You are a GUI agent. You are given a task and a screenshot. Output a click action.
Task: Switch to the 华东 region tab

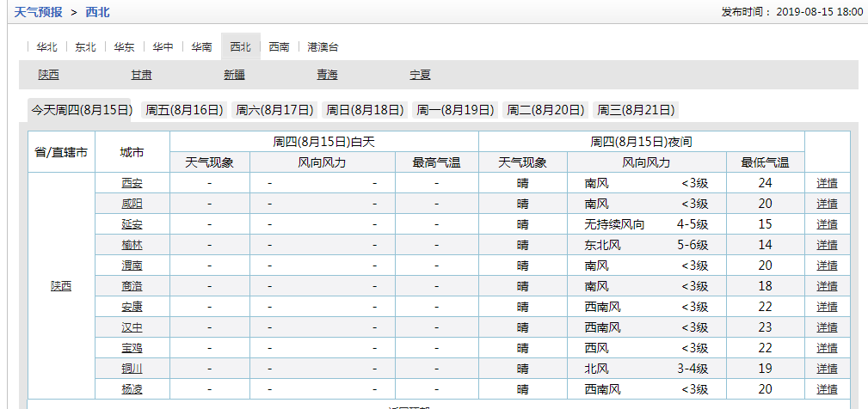(x=124, y=47)
